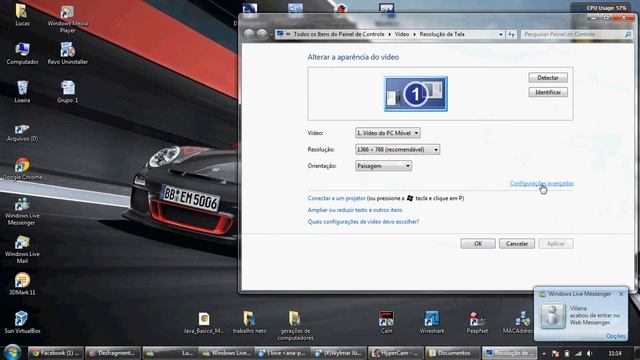Switch to Windows Live taskbar button
The height and width of the screenshot is (360, 640).
coord(226,353)
